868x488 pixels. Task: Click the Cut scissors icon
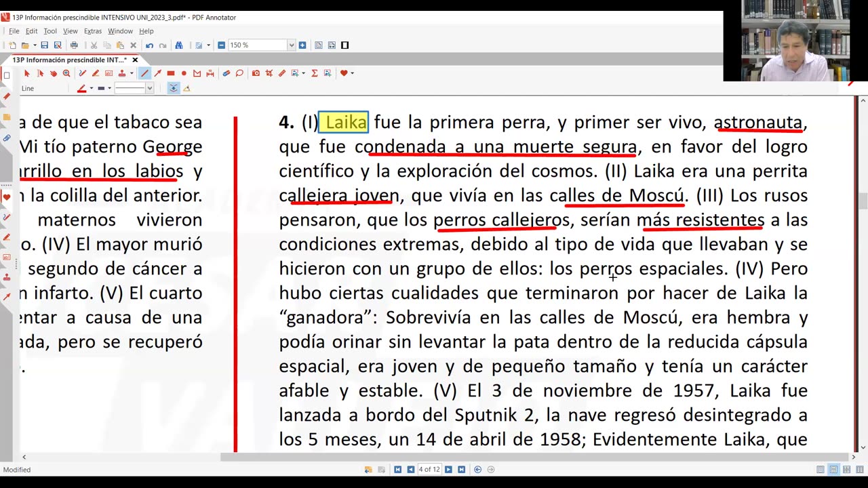click(94, 45)
